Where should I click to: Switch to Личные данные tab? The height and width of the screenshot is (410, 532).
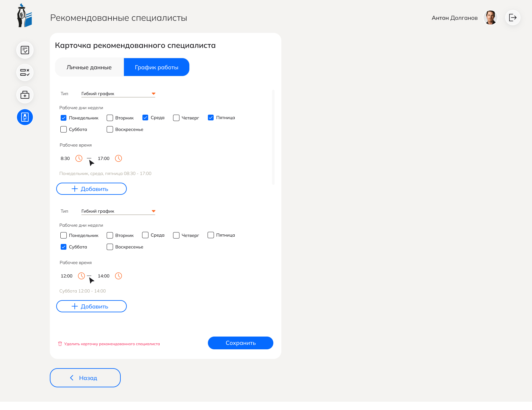(89, 67)
